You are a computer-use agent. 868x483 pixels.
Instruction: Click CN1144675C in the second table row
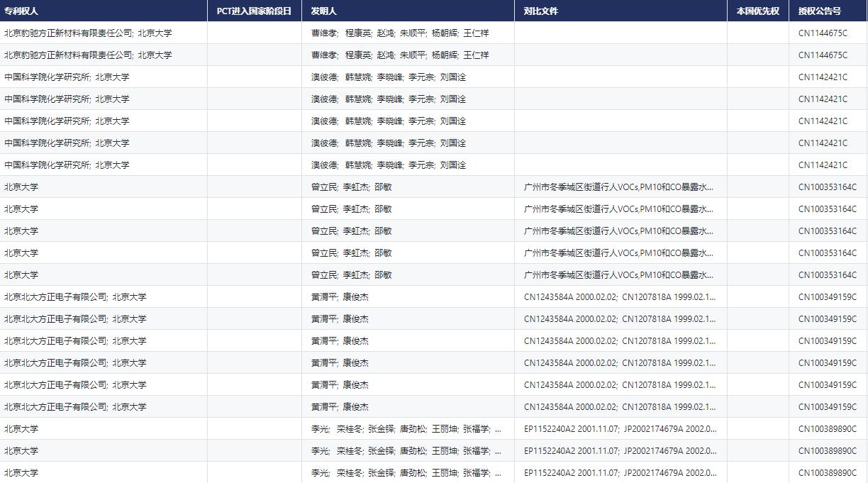pyautogui.click(x=823, y=55)
